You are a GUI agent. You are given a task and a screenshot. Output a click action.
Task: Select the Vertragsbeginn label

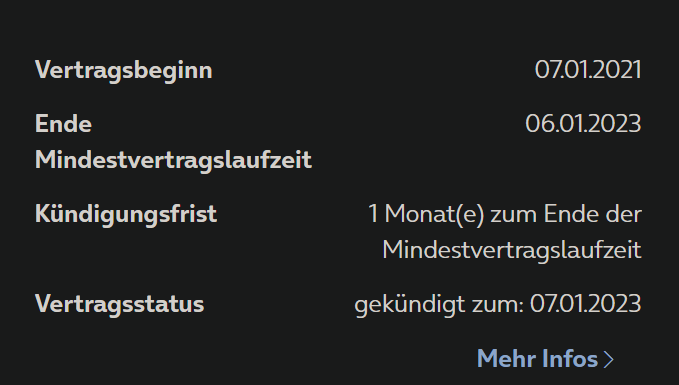pyautogui.click(x=124, y=71)
